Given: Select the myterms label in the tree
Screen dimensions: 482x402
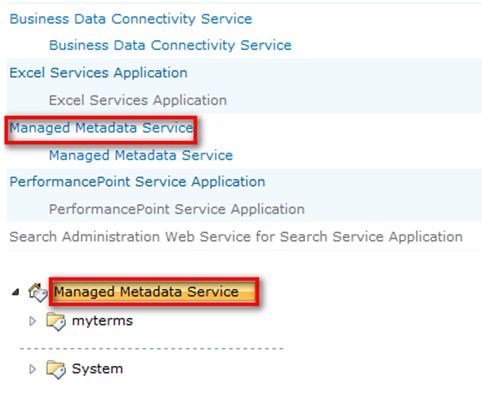Looking at the screenshot, I should click(102, 321).
